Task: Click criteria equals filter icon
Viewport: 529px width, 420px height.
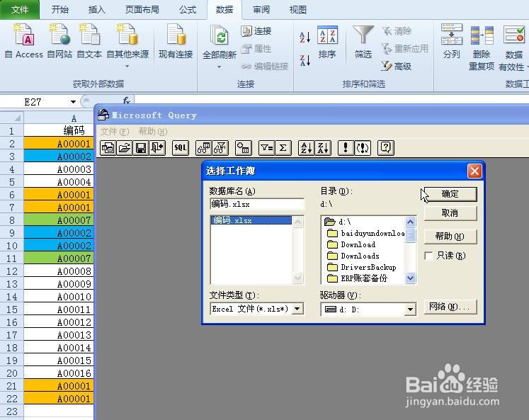Action: pos(266,148)
